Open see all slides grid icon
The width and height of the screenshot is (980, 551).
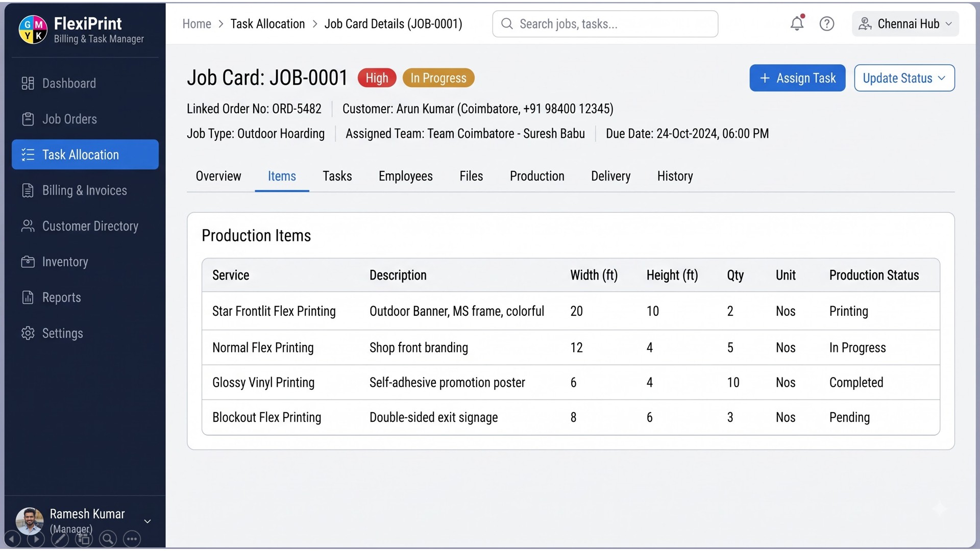pos(84,539)
